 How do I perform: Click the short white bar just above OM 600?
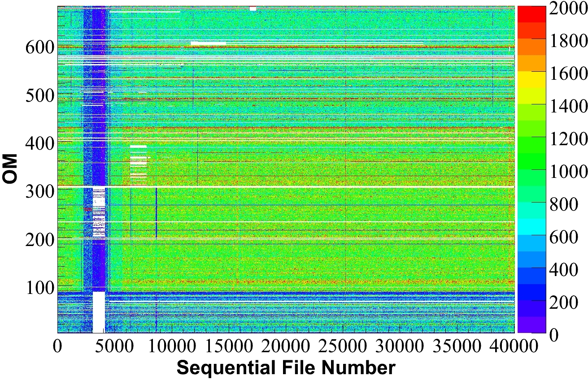coord(209,43)
